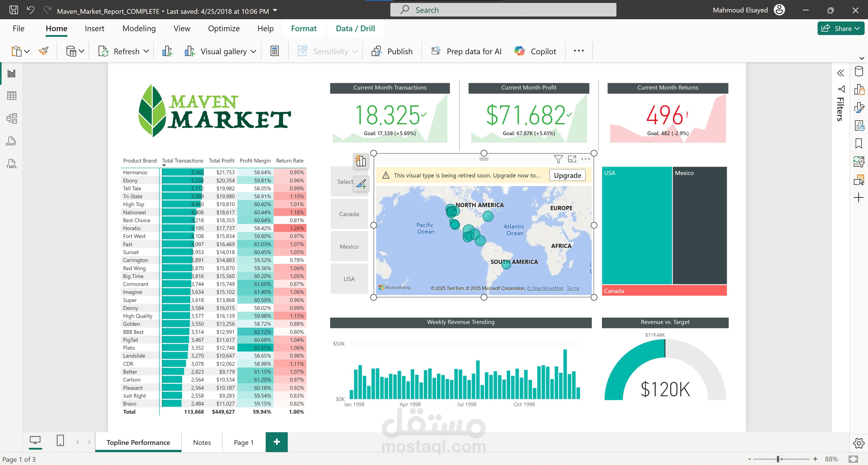
Task: Launch Copilot from the ribbon
Action: pyautogui.click(x=535, y=51)
